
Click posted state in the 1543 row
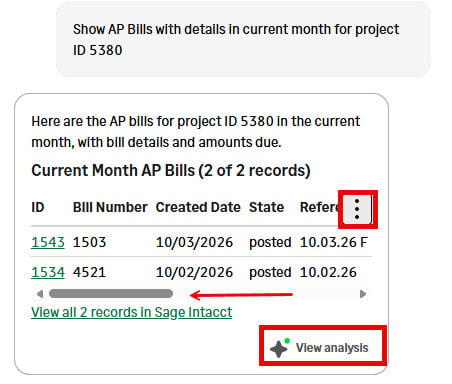(270, 242)
